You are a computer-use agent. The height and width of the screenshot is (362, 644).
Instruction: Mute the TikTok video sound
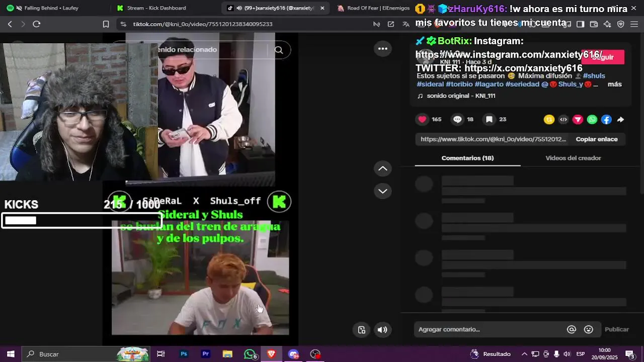[382, 330]
